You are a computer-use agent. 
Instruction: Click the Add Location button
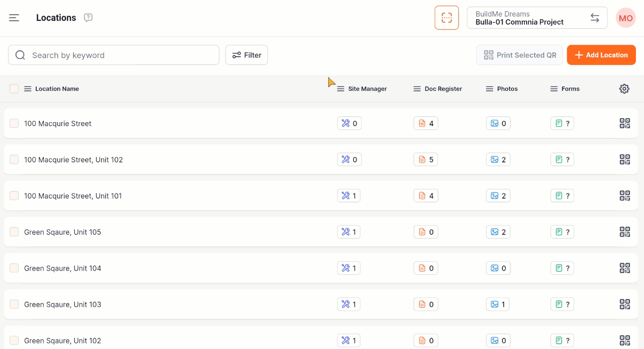(x=601, y=55)
